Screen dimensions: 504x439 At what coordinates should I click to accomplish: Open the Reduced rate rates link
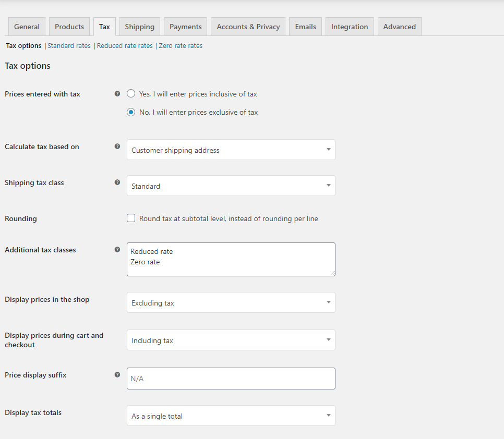pos(125,45)
